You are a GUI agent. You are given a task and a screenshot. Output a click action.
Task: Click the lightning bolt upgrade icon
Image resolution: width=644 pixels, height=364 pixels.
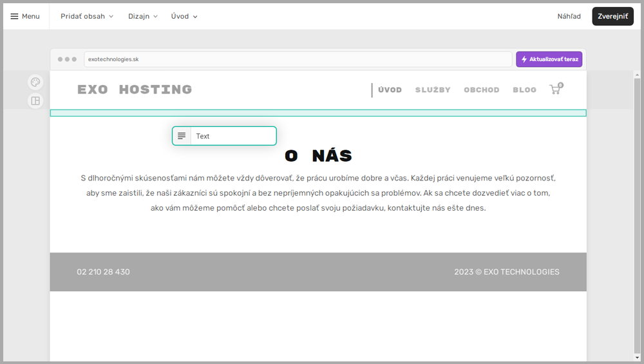pos(524,59)
